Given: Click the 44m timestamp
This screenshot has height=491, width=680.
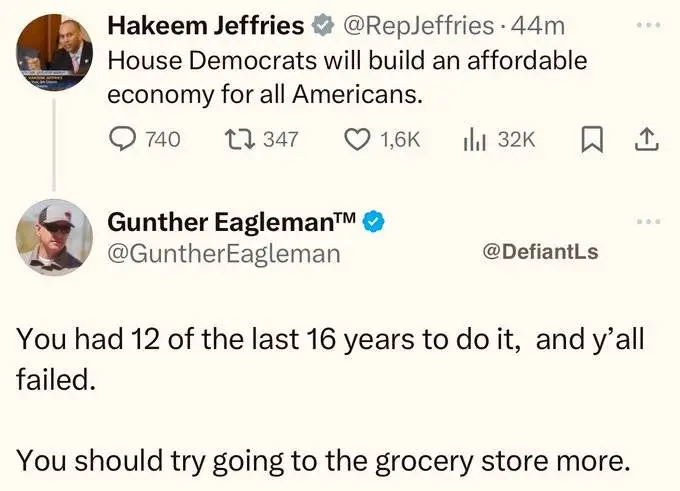Looking at the screenshot, I should click(539, 25).
